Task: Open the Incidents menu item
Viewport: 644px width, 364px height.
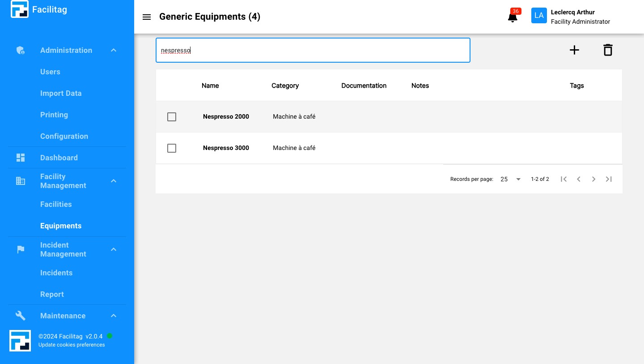Action: click(x=56, y=273)
